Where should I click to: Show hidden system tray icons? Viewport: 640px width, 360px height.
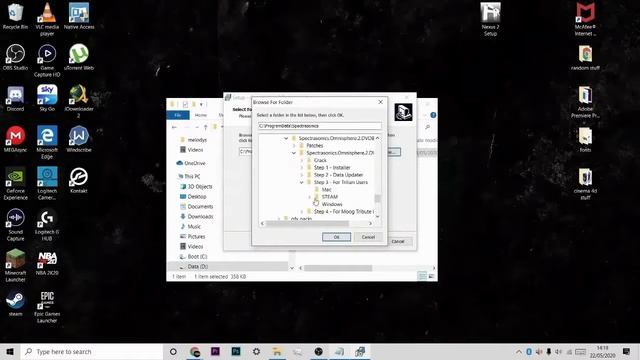tap(518, 351)
